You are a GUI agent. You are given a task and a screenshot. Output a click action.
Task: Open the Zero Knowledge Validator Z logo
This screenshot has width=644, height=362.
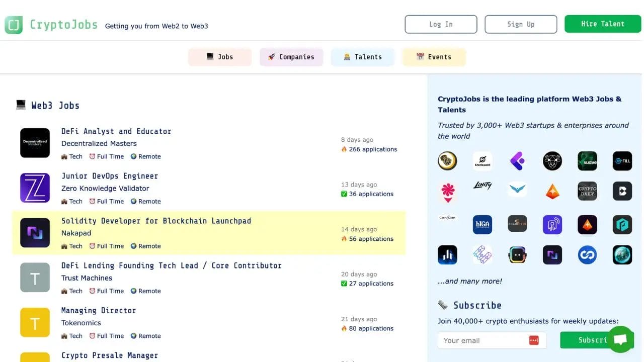(35, 188)
